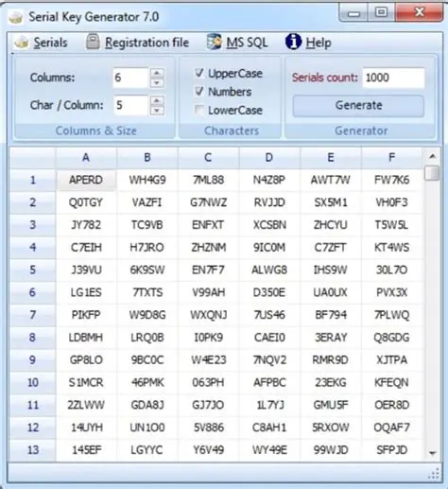Increase the Columns value with up arrow
Image resolution: width=448 pixels, height=489 pixels.
pyautogui.click(x=157, y=73)
